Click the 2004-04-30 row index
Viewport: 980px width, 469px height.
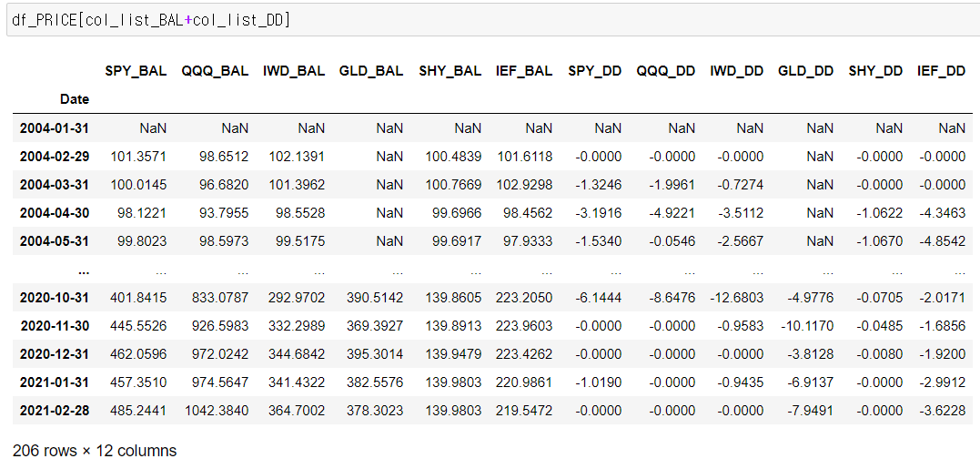(x=55, y=212)
